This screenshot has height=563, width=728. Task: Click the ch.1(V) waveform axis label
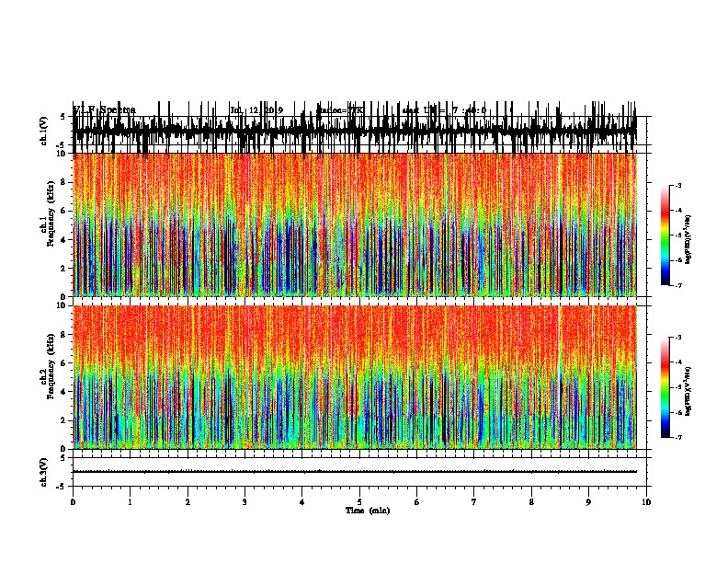pyautogui.click(x=44, y=131)
